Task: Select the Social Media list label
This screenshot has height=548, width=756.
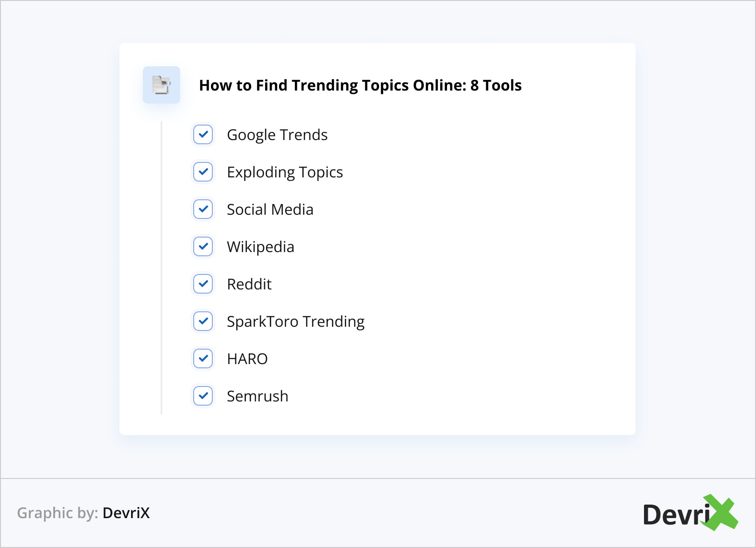Action: pyautogui.click(x=270, y=210)
